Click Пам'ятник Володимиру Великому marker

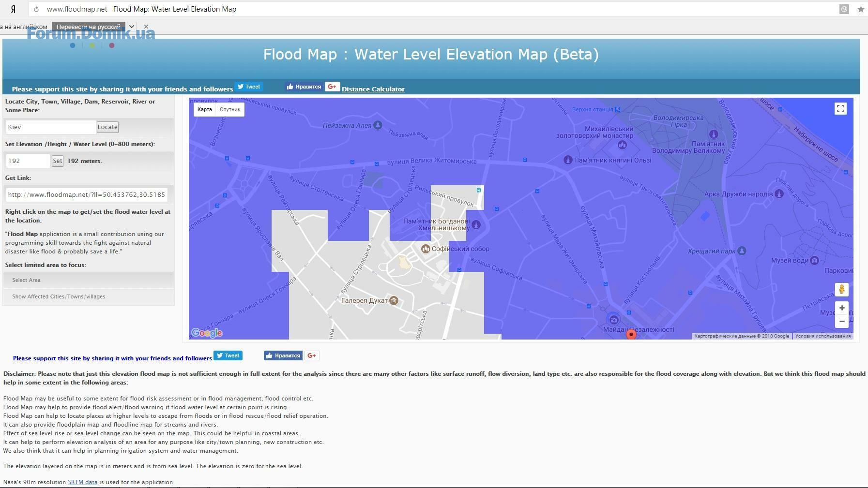(714, 134)
